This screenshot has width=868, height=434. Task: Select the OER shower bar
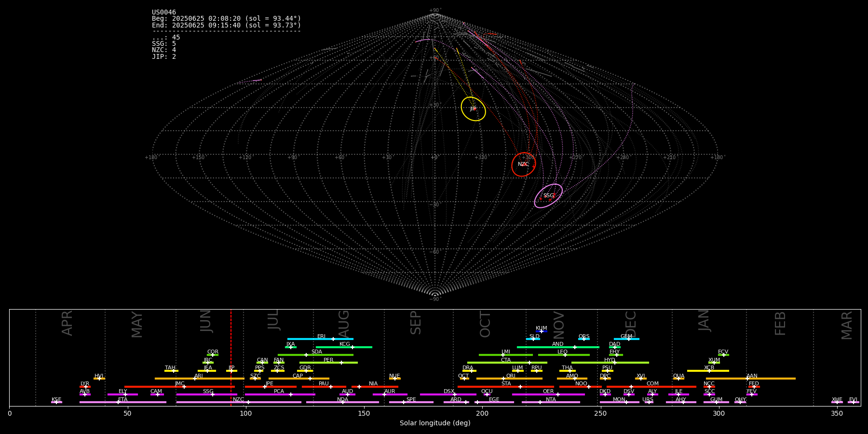(x=548, y=394)
